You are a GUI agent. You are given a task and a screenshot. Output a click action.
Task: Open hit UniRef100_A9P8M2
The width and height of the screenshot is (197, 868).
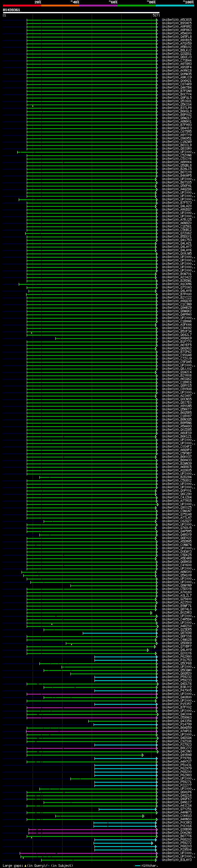coord(177,26)
